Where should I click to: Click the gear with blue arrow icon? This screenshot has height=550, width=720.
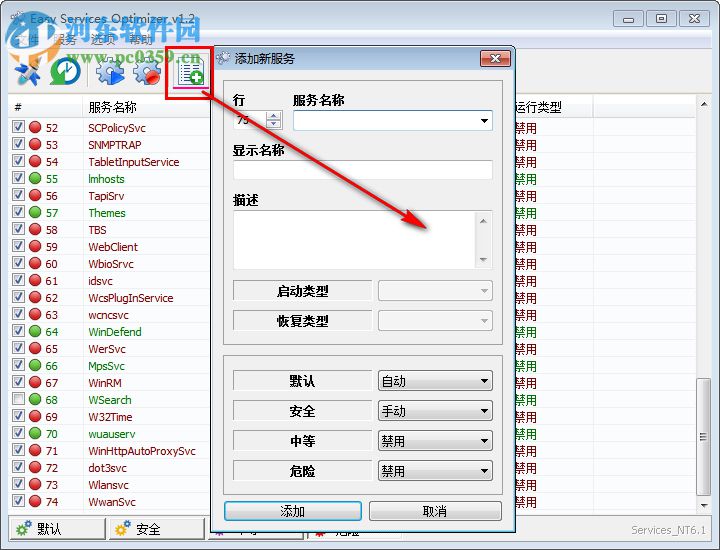(110, 72)
